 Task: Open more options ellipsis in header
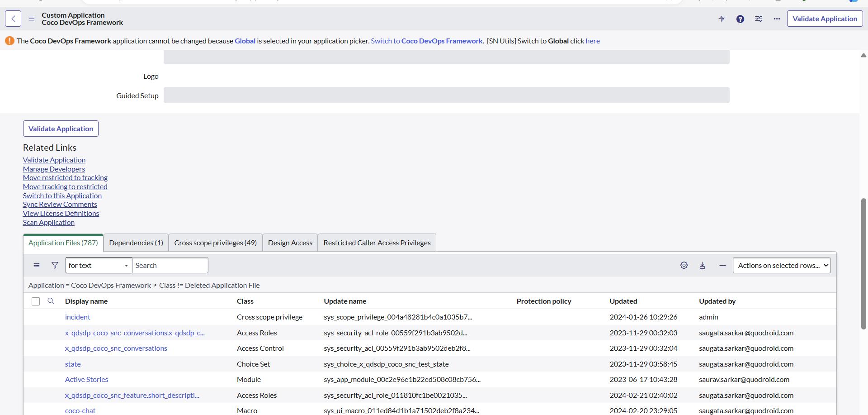pyautogui.click(x=777, y=19)
